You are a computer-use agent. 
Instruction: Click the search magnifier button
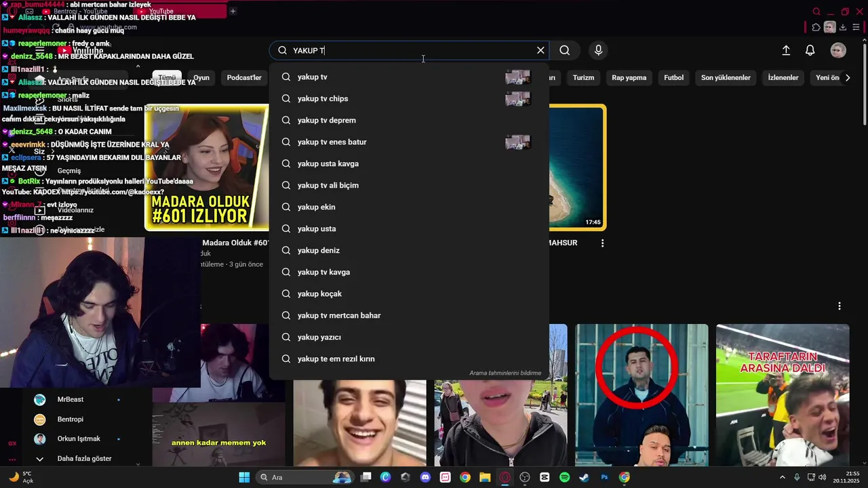click(x=565, y=50)
